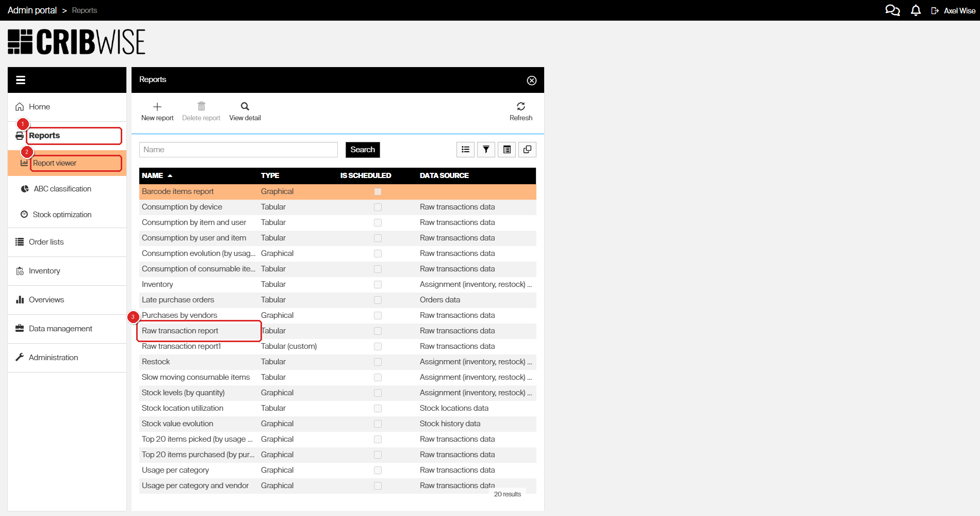Click the Name search input field
Image resolution: width=980 pixels, height=516 pixels.
[x=238, y=150]
